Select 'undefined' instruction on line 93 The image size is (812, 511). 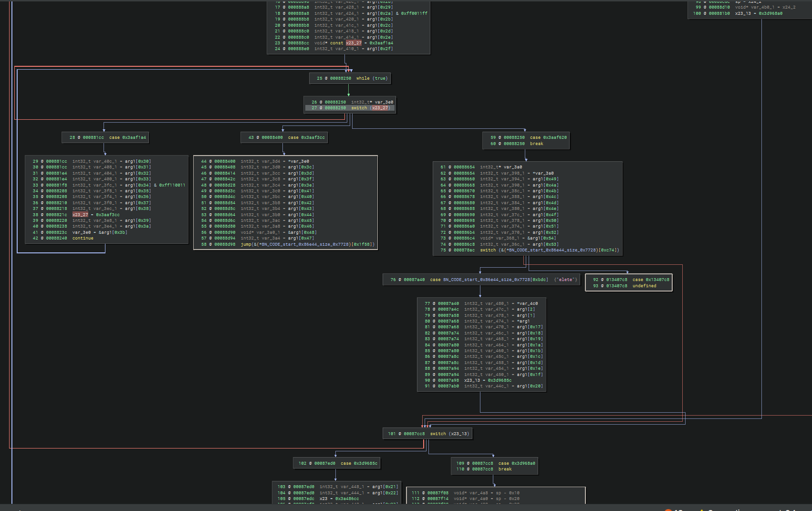(x=644, y=286)
